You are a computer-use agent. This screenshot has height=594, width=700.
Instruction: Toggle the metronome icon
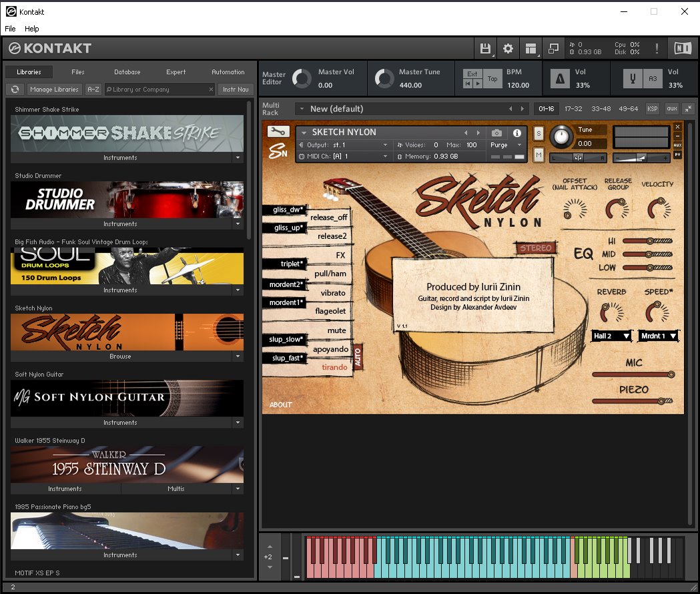pyautogui.click(x=559, y=79)
